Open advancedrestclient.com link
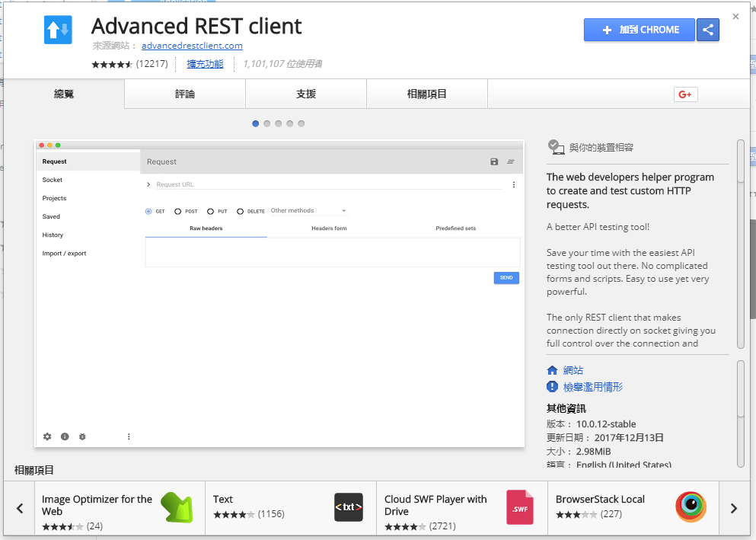The width and height of the screenshot is (756, 540). pos(192,46)
